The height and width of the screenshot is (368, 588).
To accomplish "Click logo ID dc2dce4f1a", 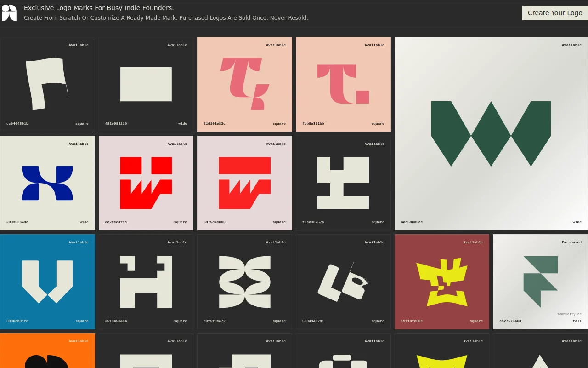I will coord(116,222).
